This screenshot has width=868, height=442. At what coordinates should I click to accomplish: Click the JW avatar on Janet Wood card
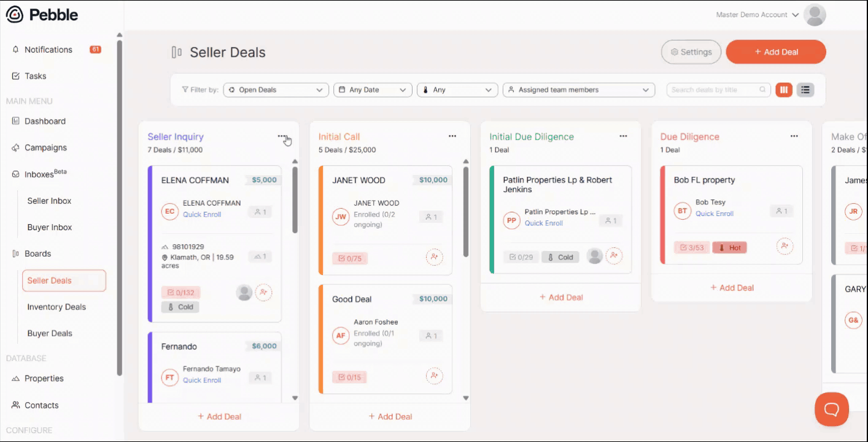coord(341,216)
